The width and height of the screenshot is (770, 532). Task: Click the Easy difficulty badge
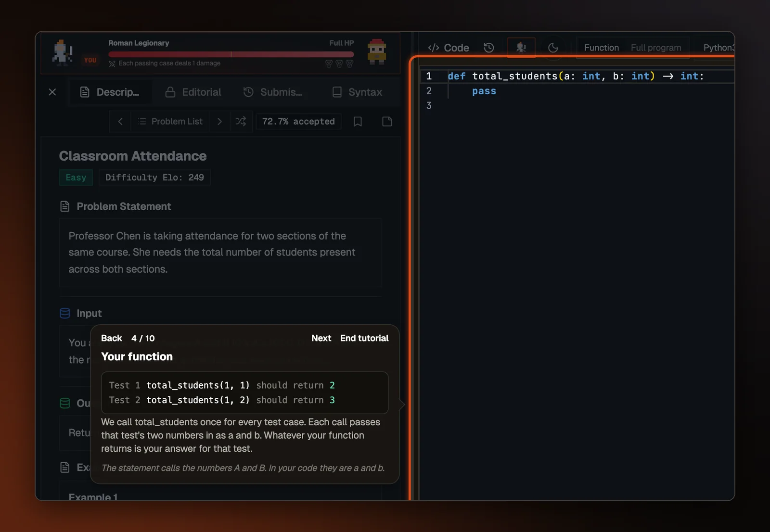tap(76, 177)
